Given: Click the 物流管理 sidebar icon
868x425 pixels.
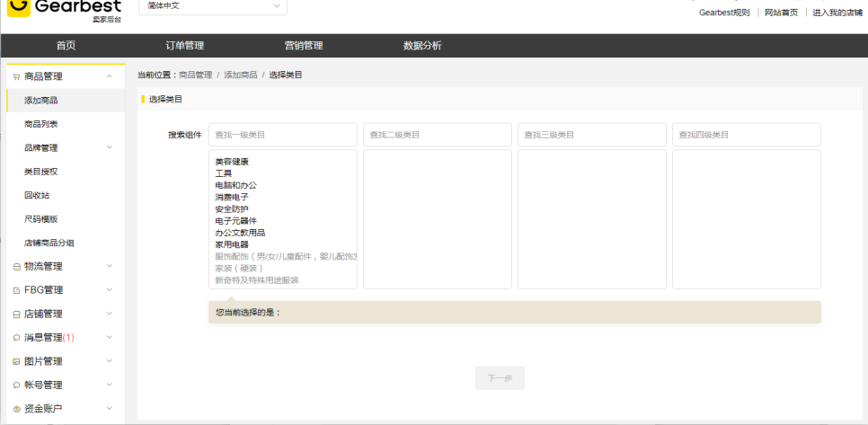Looking at the screenshot, I should click(x=16, y=267).
